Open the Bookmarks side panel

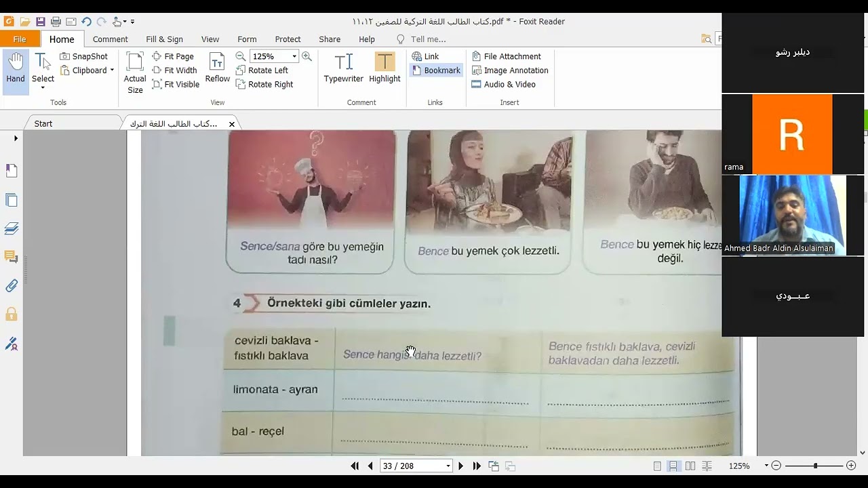click(x=12, y=171)
